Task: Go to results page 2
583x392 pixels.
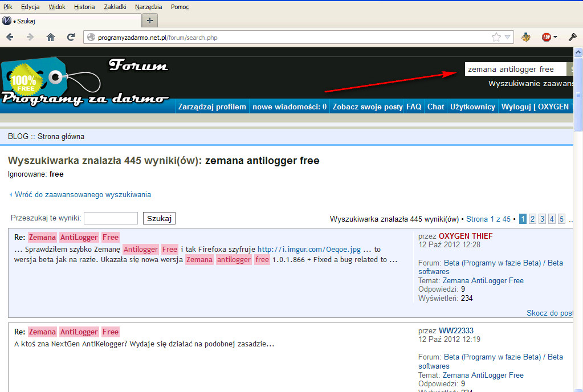Action: [x=532, y=219]
